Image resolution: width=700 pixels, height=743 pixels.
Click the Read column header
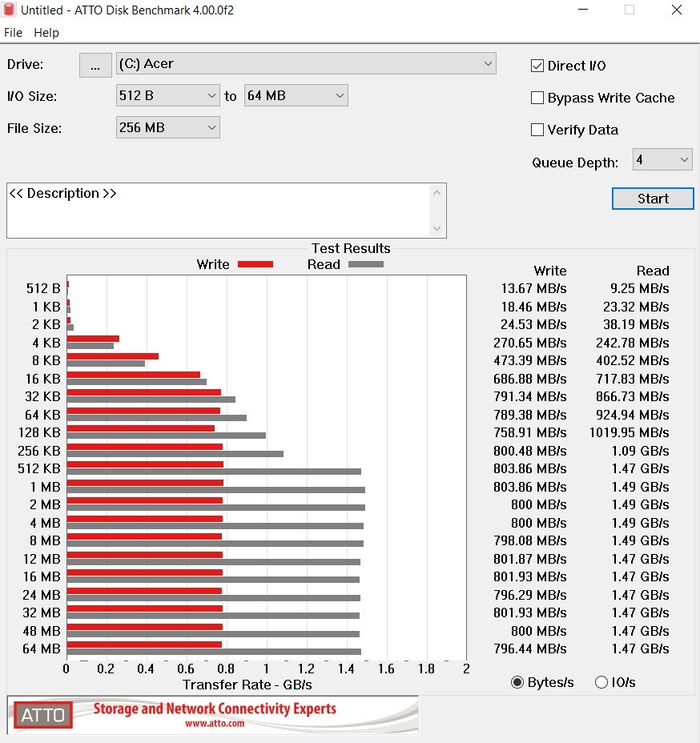[x=653, y=271]
